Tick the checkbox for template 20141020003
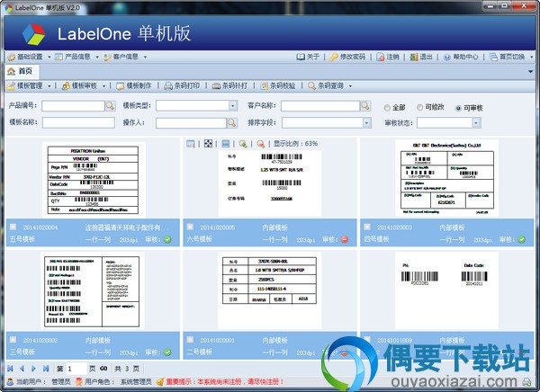Viewport: 540px width, 392px height. coord(367,227)
